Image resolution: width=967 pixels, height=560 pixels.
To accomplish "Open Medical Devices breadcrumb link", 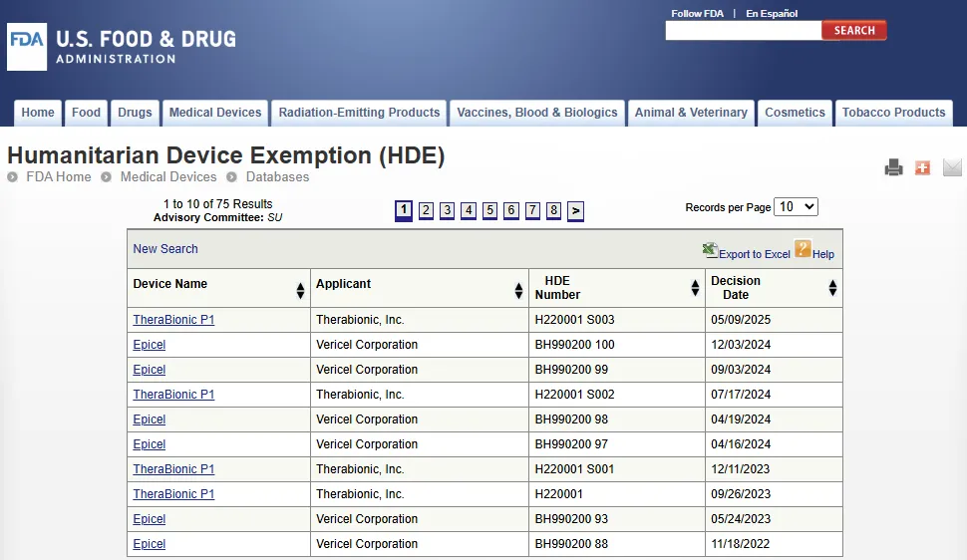I will 168,177.
